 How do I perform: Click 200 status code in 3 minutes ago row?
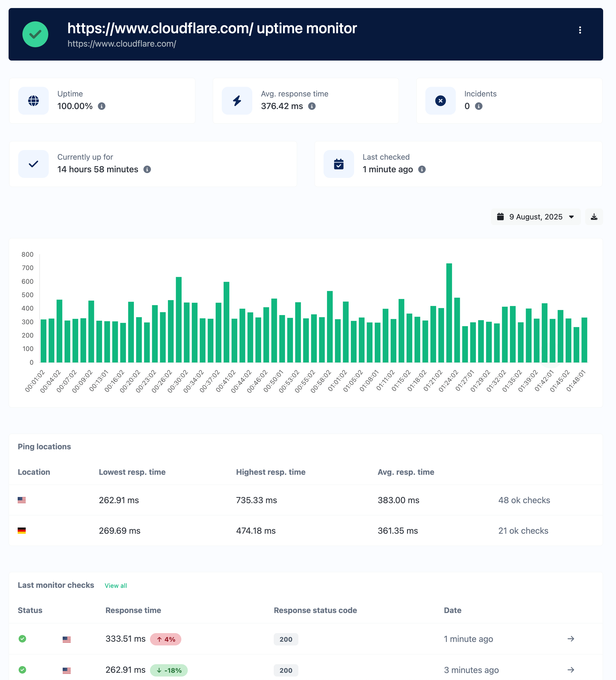(286, 670)
